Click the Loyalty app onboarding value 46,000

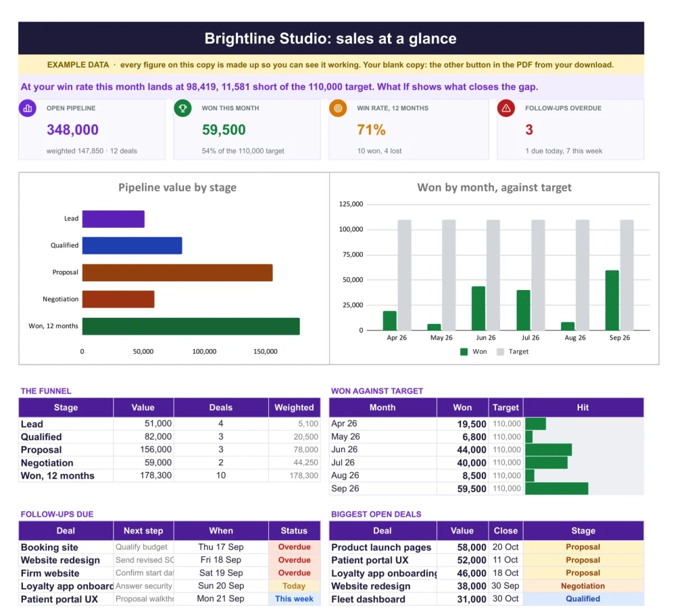pos(472,573)
